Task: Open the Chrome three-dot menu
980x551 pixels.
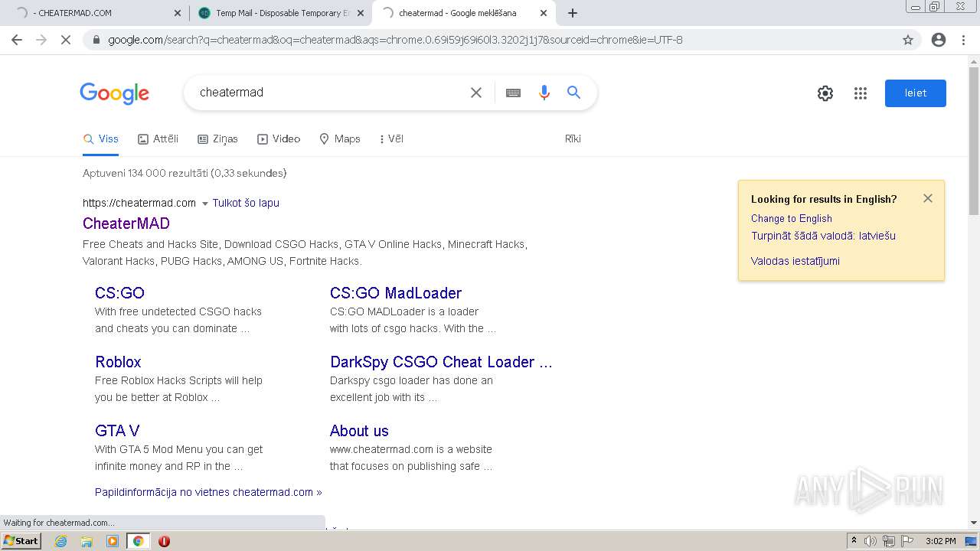Action: [x=963, y=40]
